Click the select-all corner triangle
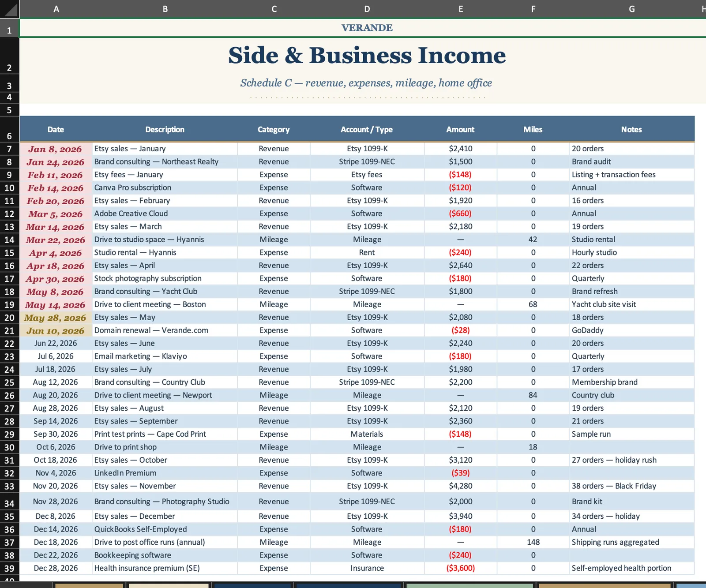The width and height of the screenshot is (706, 588). coord(10,9)
